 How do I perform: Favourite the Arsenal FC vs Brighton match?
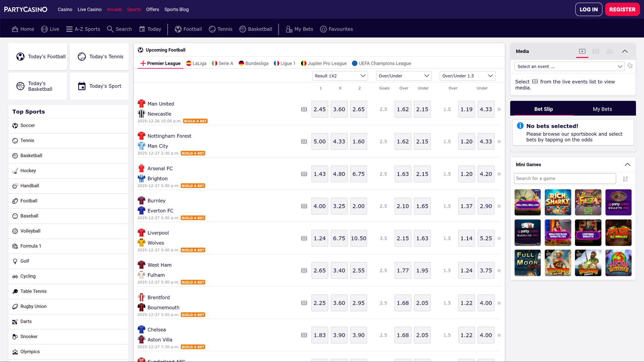[499, 174]
